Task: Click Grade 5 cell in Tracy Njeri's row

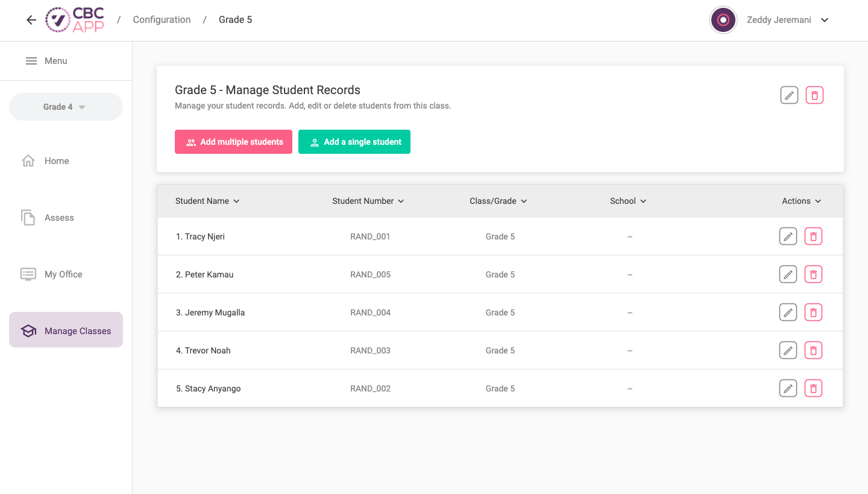Action: [x=500, y=236]
